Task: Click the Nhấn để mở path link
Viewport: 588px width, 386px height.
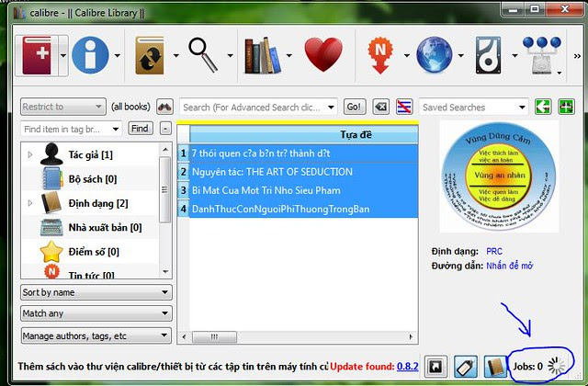Action: point(510,266)
